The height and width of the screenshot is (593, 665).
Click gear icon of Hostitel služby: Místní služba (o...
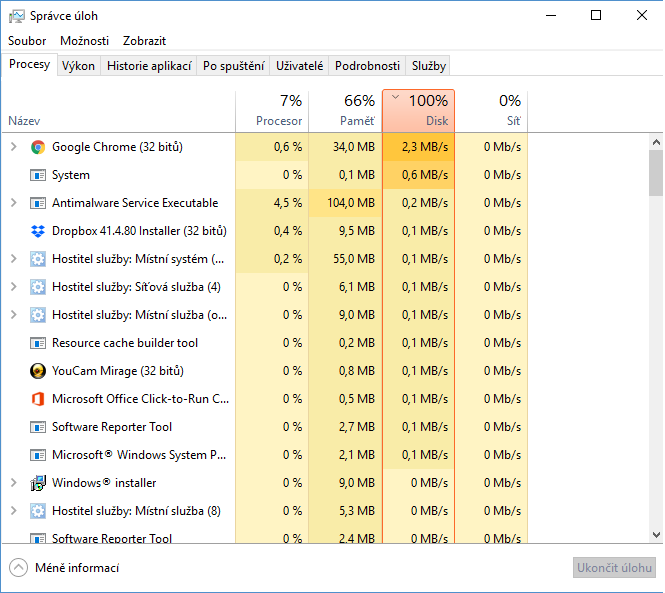click(x=38, y=315)
